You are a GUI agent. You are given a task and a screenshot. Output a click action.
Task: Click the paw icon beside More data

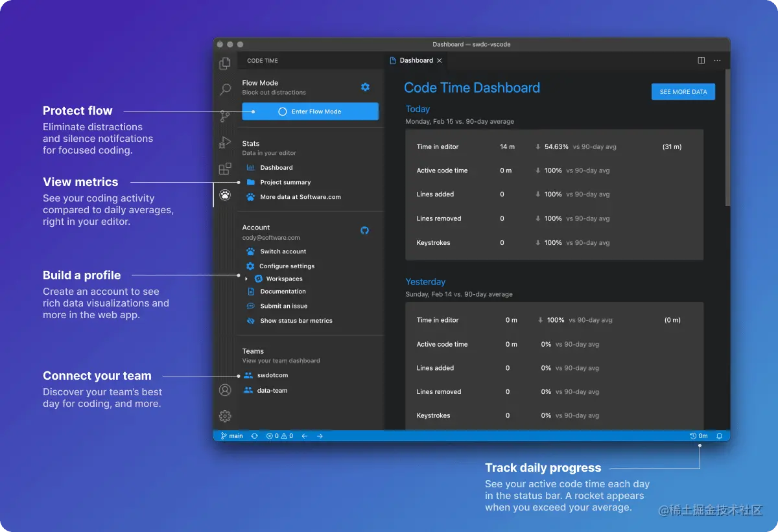pos(250,197)
